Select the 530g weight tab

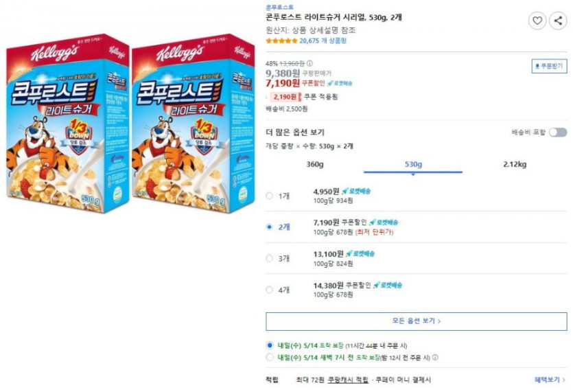pos(413,164)
